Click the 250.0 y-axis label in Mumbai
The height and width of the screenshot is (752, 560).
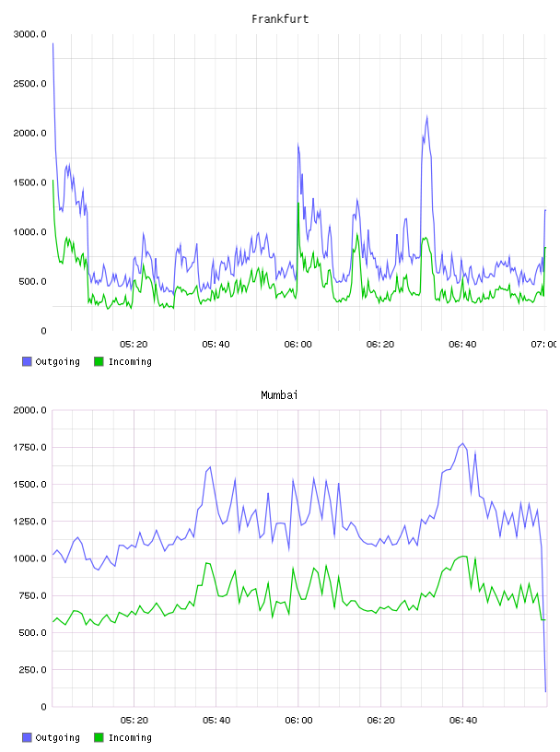click(32, 669)
